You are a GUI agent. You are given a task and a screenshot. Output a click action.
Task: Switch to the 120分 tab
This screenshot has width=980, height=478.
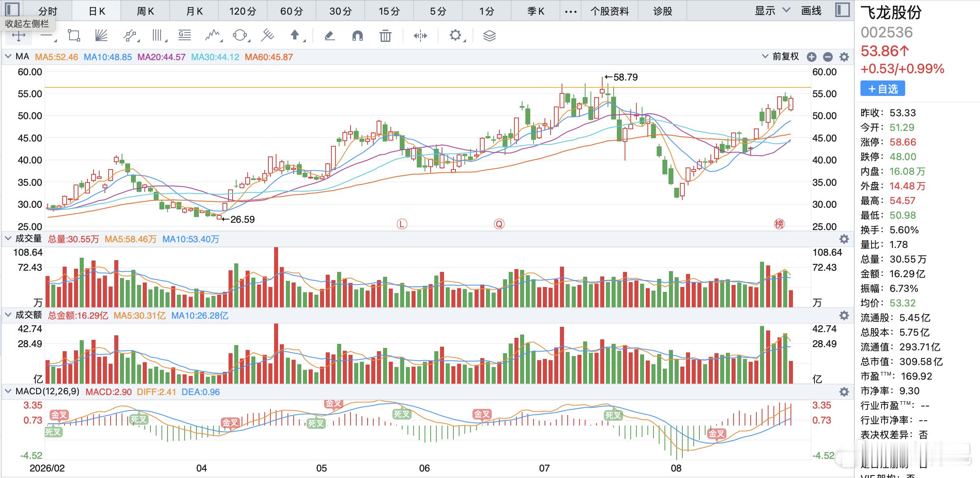(243, 11)
